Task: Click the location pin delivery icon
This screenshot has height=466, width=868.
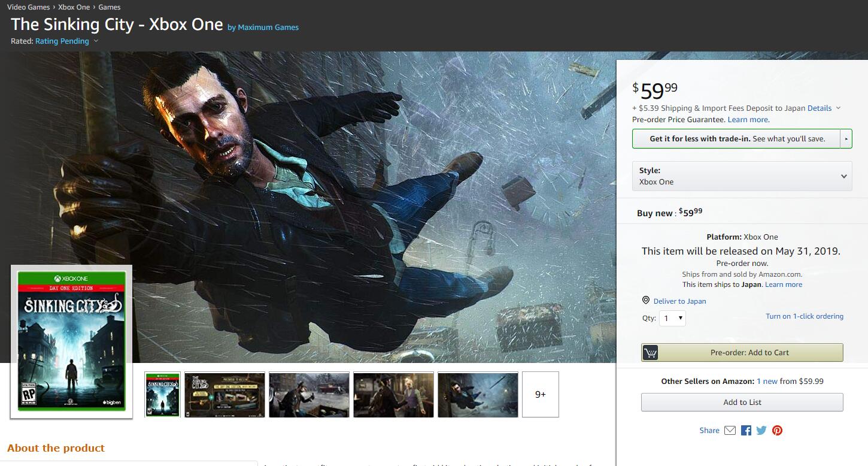Action: point(646,301)
